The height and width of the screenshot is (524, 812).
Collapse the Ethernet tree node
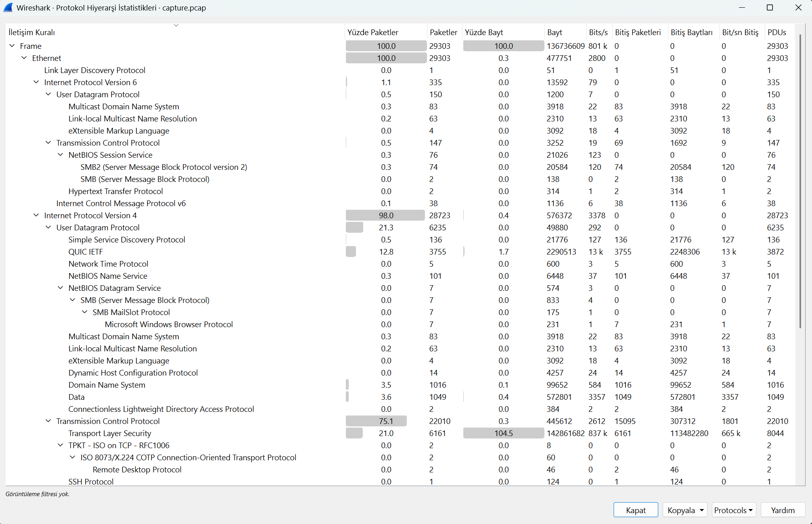point(24,58)
